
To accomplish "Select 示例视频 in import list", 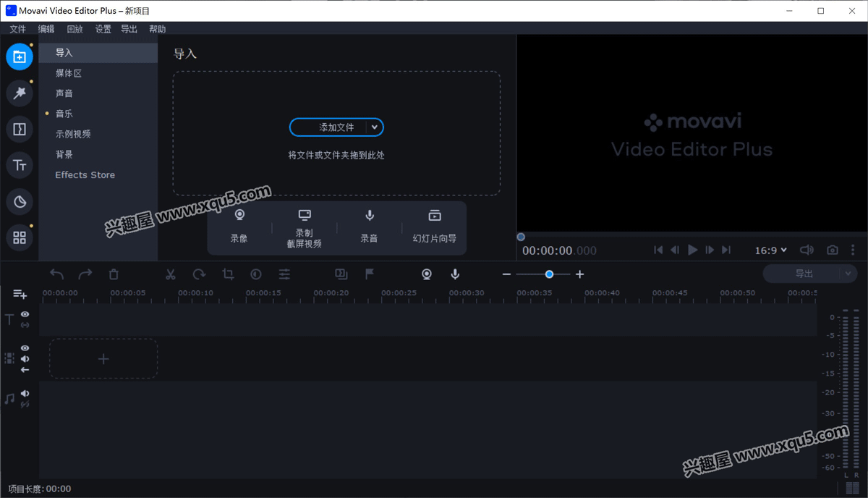I will pyautogui.click(x=98, y=134).
